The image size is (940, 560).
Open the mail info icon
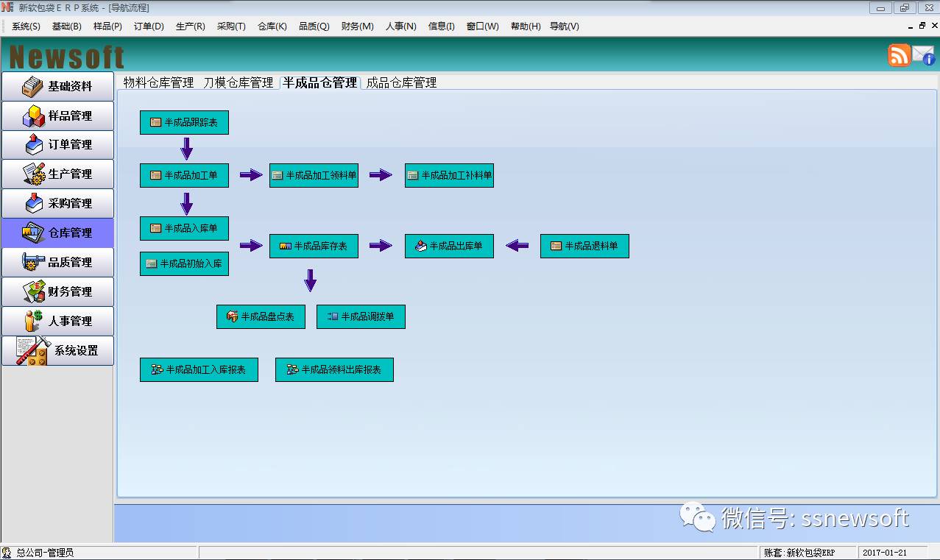(923, 55)
